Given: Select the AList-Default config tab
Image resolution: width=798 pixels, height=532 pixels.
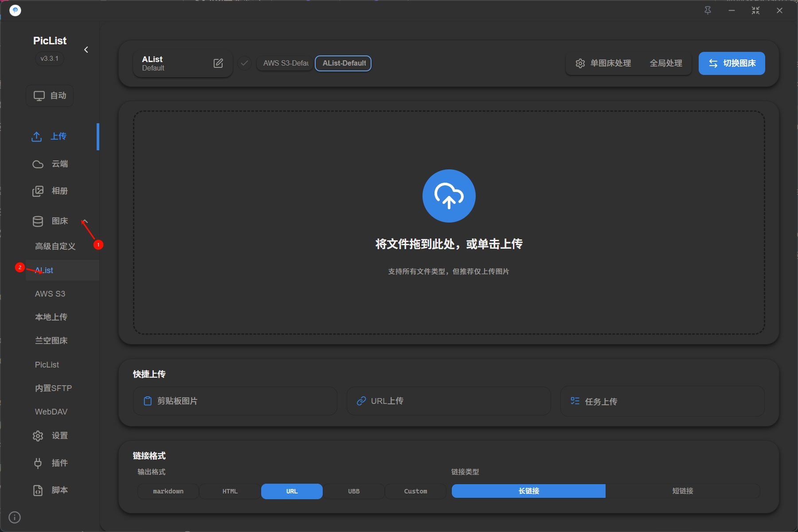Looking at the screenshot, I should [x=343, y=63].
